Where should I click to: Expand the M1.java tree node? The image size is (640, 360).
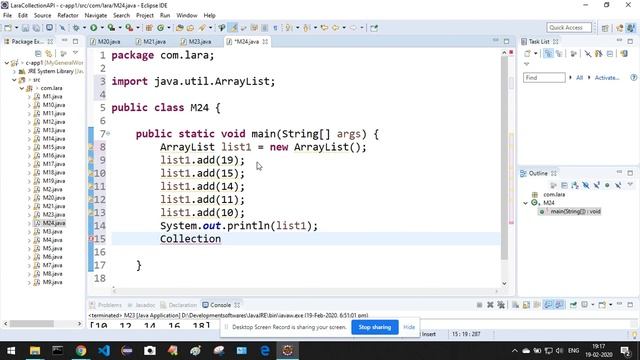click(x=29, y=97)
